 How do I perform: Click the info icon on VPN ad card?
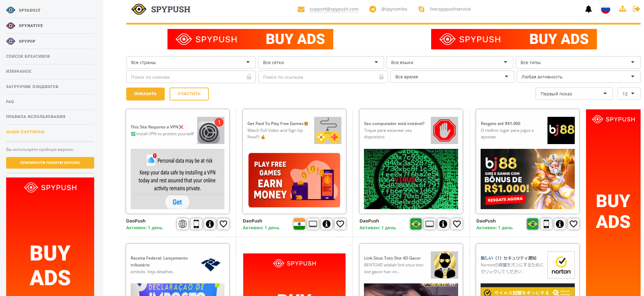click(x=210, y=224)
